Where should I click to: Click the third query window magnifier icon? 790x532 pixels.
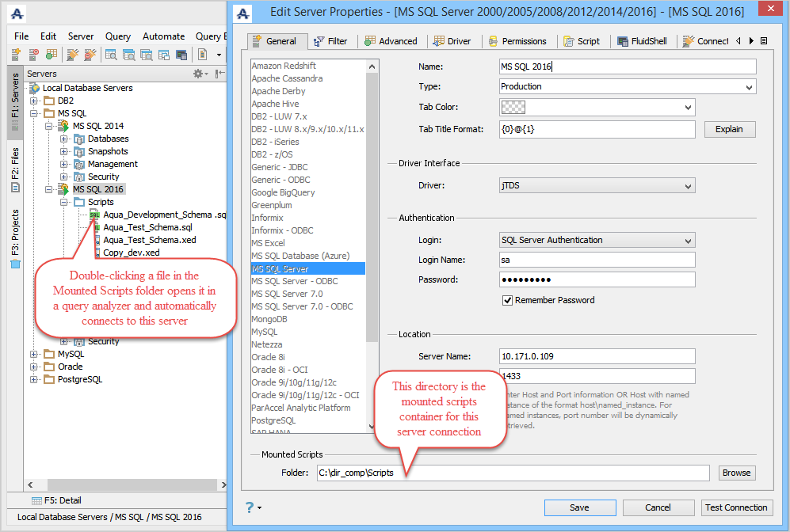(146, 55)
